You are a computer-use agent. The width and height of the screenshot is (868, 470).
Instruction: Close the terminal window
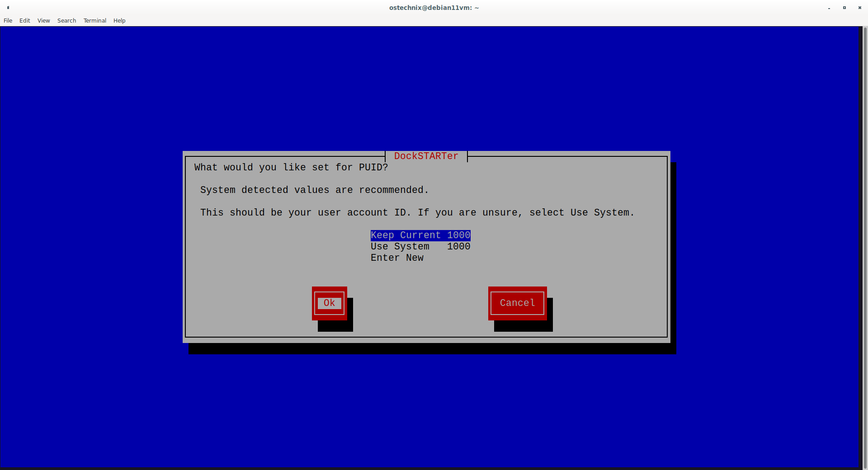pyautogui.click(x=860, y=8)
